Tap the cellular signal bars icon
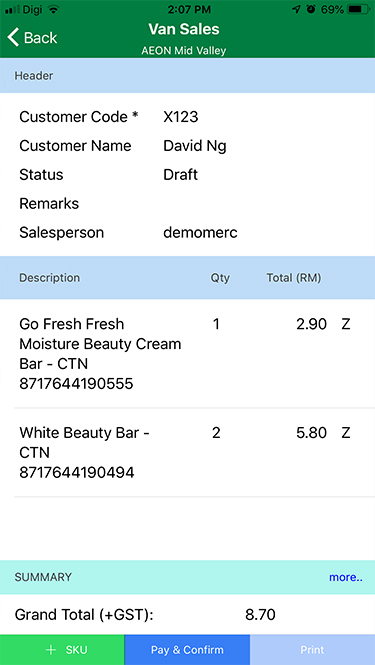The height and width of the screenshot is (665, 375). 12,9
